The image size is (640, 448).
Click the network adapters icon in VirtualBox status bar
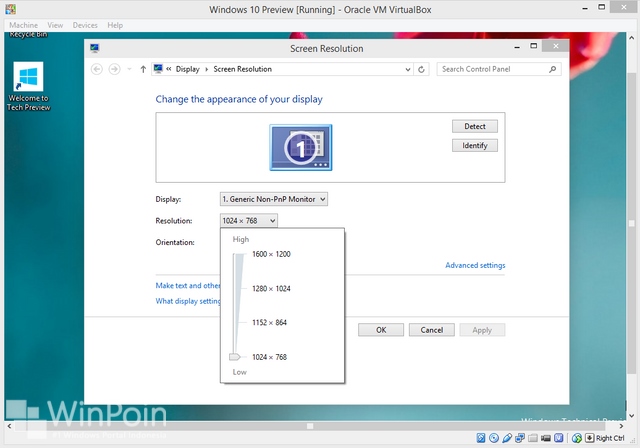520,438
